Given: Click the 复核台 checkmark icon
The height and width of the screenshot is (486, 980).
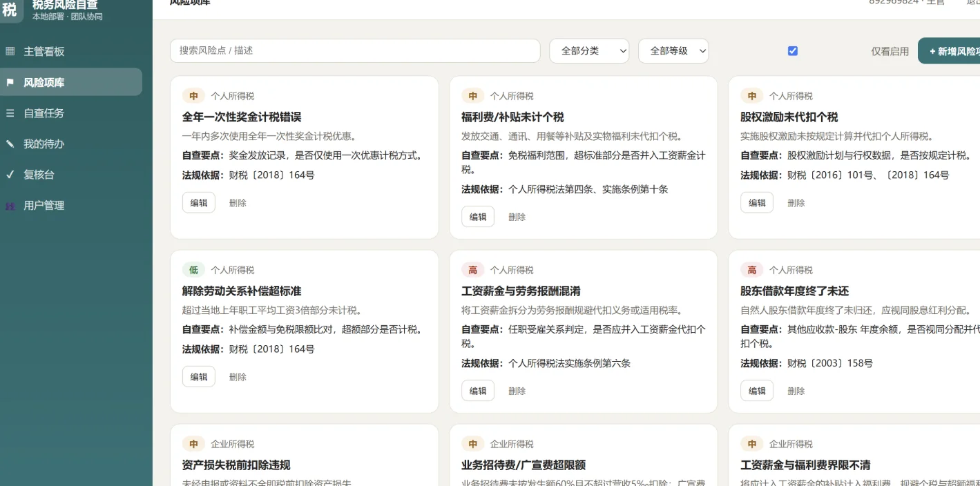Looking at the screenshot, I should [x=10, y=175].
